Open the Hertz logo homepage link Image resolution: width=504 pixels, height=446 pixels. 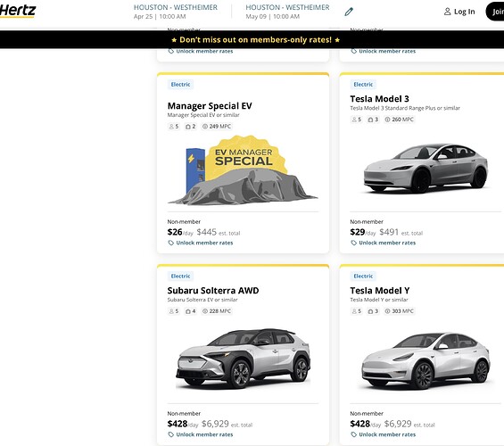pos(18,11)
